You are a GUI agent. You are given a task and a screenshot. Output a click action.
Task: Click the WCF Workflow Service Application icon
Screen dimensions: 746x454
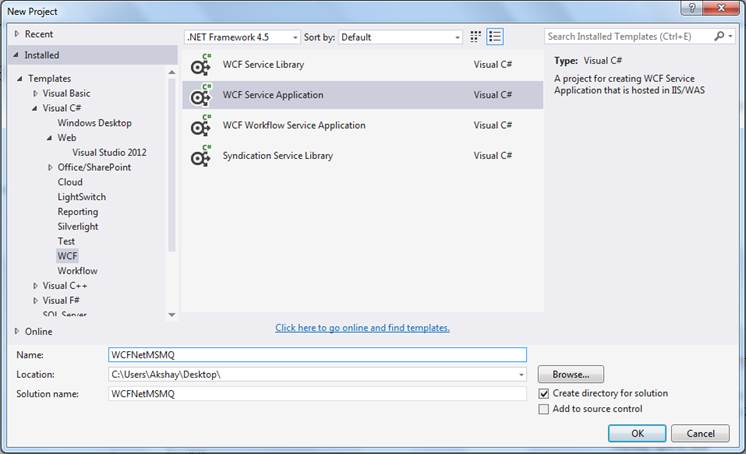click(x=201, y=126)
